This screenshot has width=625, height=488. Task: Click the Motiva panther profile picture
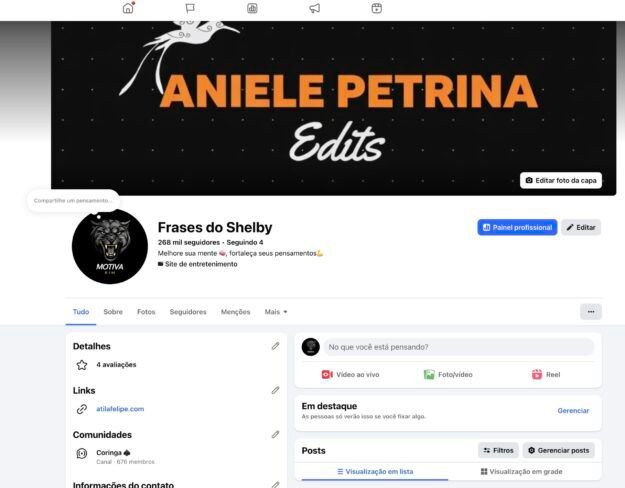pyautogui.click(x=110, y=246)
